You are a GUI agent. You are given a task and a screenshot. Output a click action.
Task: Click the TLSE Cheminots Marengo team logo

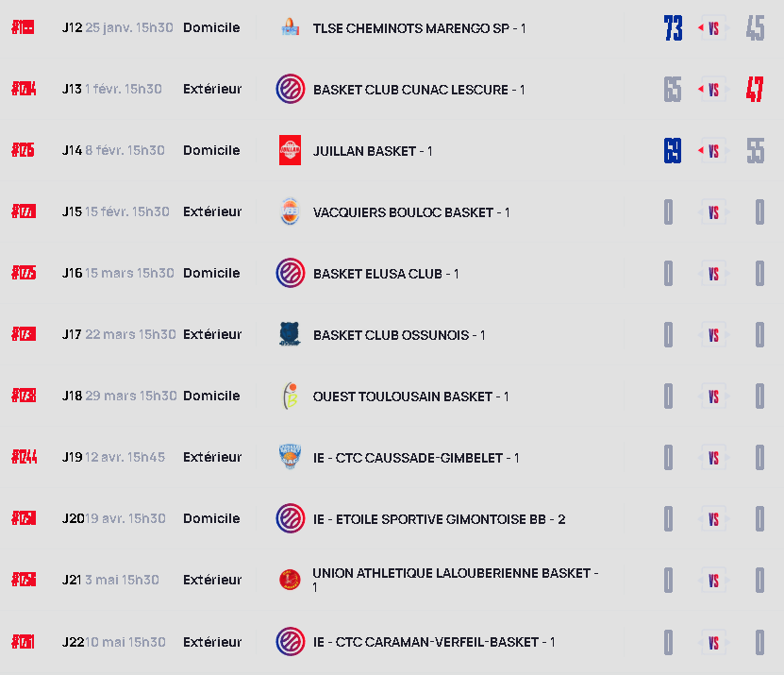[290, 28]
